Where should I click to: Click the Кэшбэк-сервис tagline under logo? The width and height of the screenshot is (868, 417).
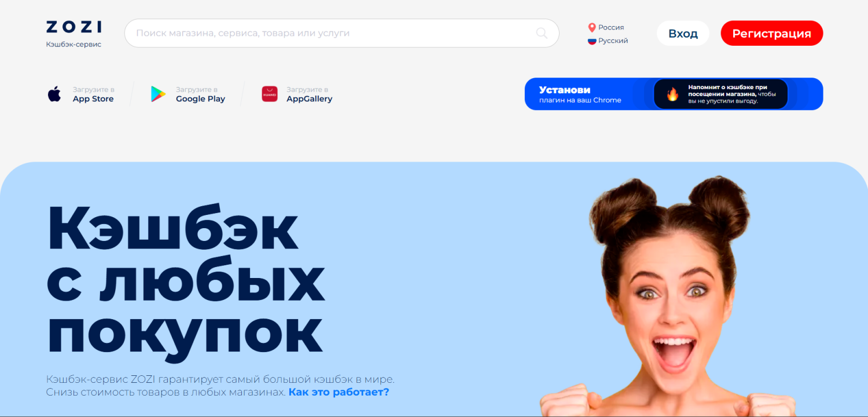pyautogui.click(x=73, y=45)
